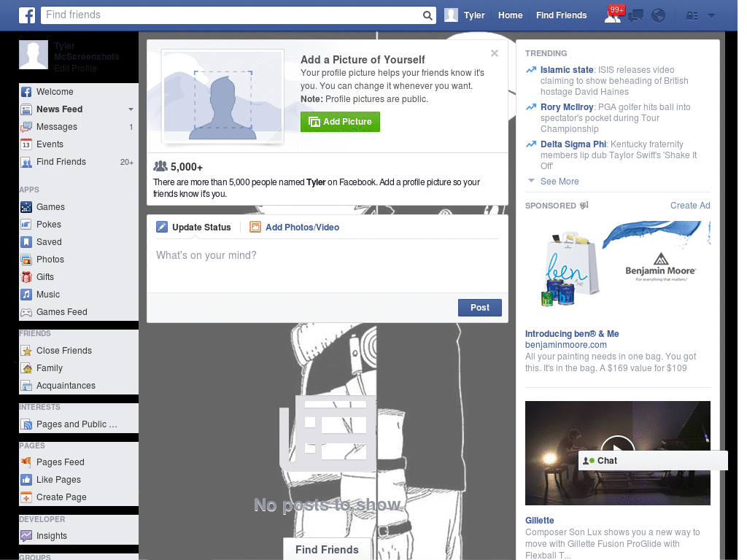Open Home in top navigation
The image size is (747, 560).
(x=510, y=15)
